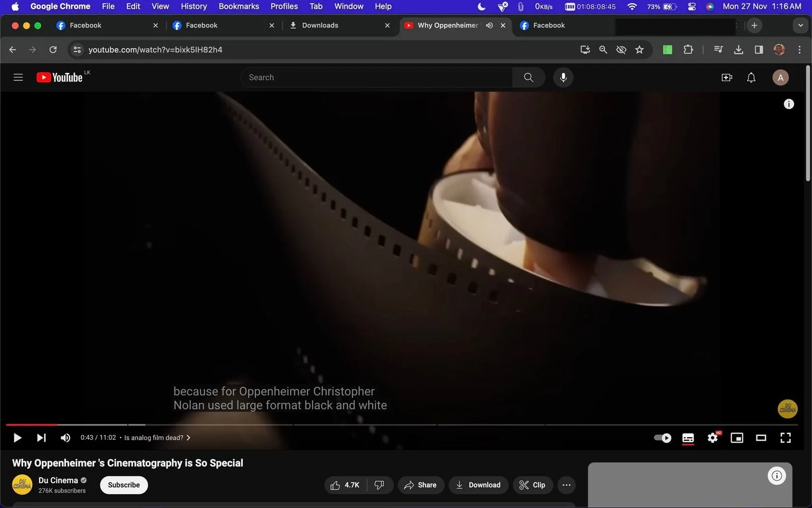Toggle subtitles closed captions button

(688, 438)
